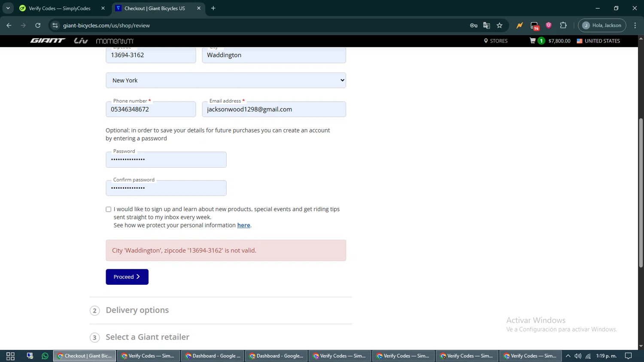View site information icon in address bar

(55, 25)
